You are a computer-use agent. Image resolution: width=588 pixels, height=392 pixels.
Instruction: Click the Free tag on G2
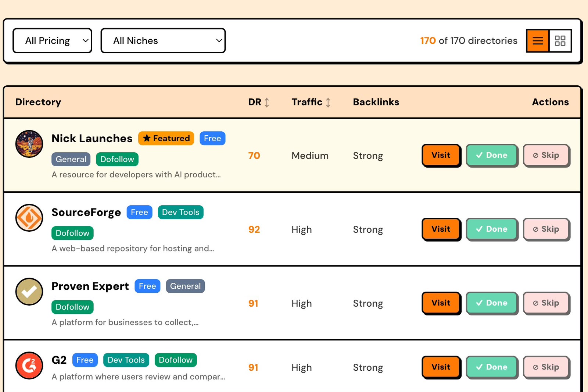(x=85, y=360)
